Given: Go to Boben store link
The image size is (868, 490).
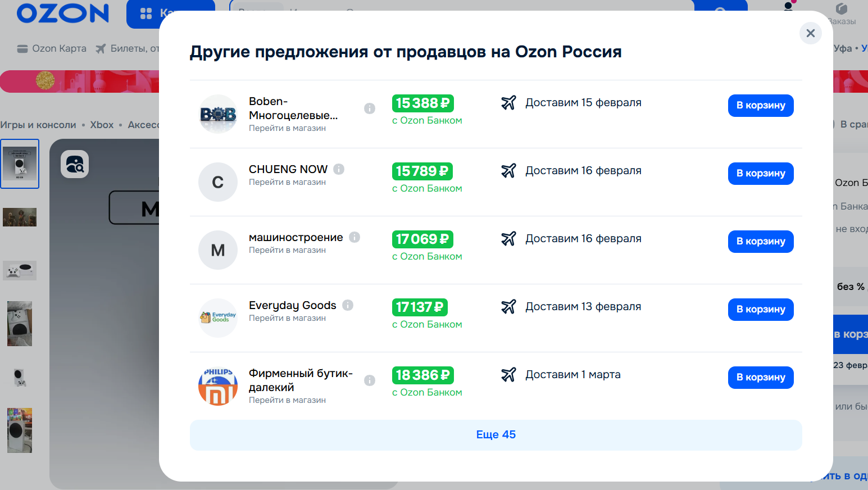Looking at the screenshot, I should [x=287, y=128].
